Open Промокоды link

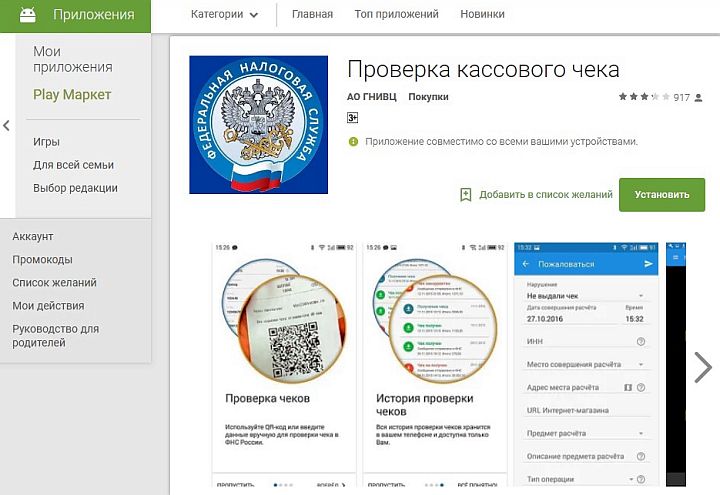[42, 259]
